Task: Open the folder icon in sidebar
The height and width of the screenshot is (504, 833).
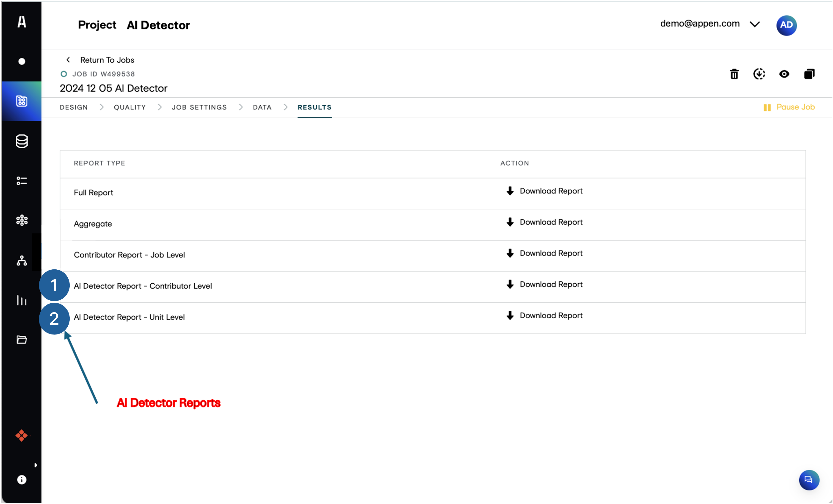Action: click(x=22, y=340)
